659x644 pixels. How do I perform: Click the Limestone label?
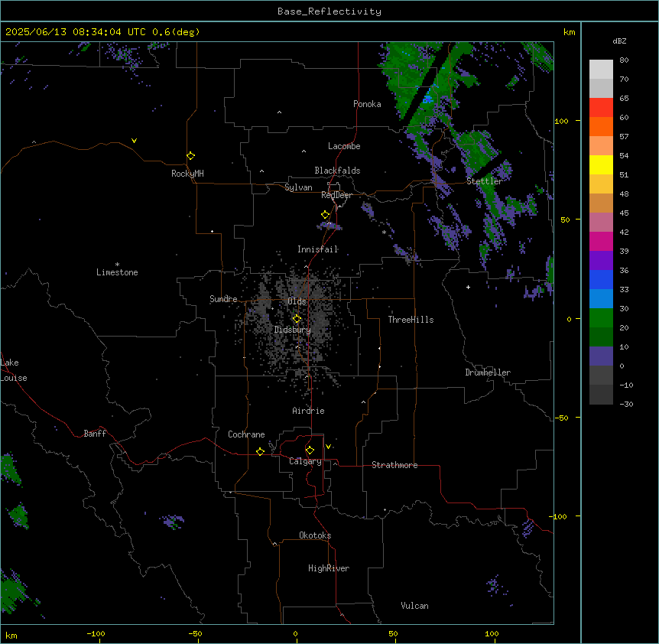coord(117,272)
